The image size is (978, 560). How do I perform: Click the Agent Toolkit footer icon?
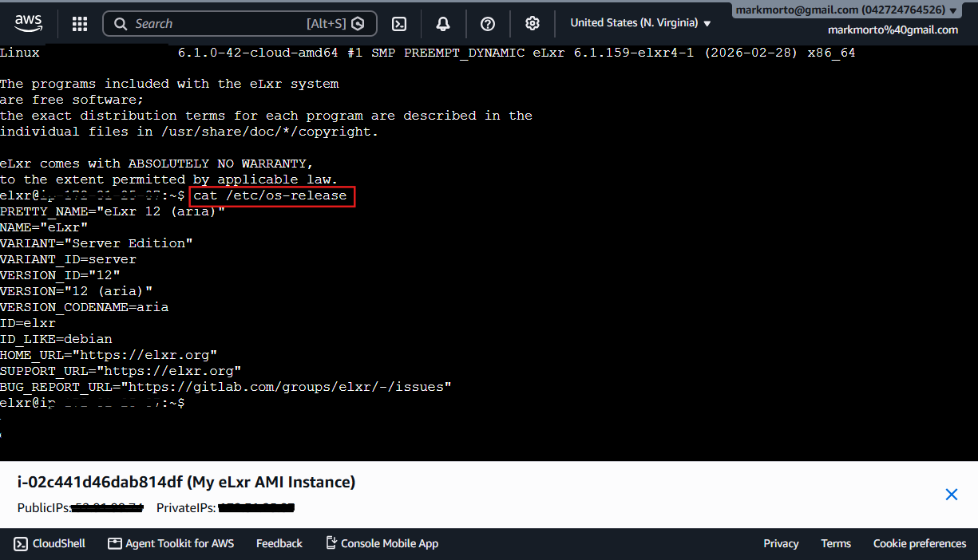click(x=115, y=543)
